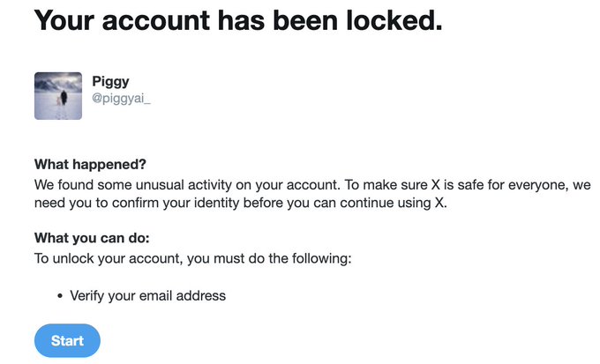The image size is (600, 364).
Task: Click the bullet point before Verify your email
Action: click(x=58, y=296)
